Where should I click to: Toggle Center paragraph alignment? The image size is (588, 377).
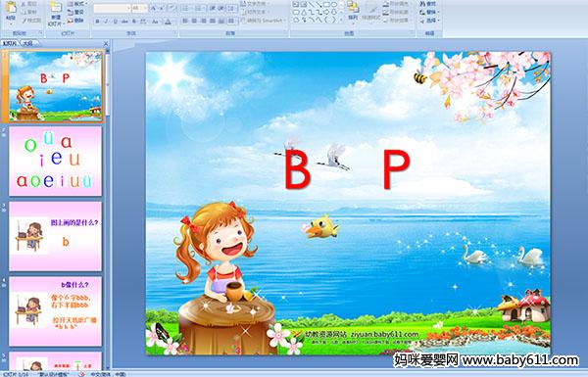[194, 21]
